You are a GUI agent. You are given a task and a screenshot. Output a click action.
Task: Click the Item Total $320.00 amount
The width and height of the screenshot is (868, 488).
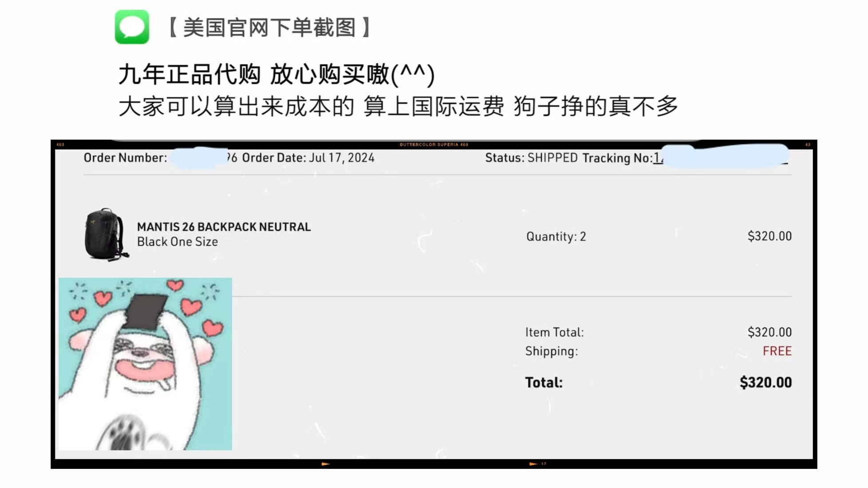point(769,332)
